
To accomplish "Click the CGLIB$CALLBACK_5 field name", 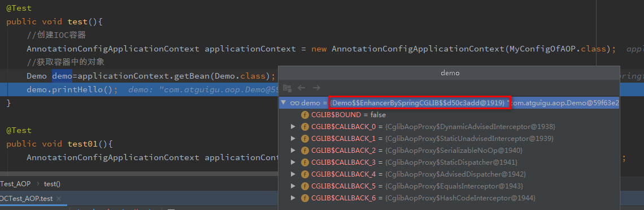I will click(x=344, y=186).
